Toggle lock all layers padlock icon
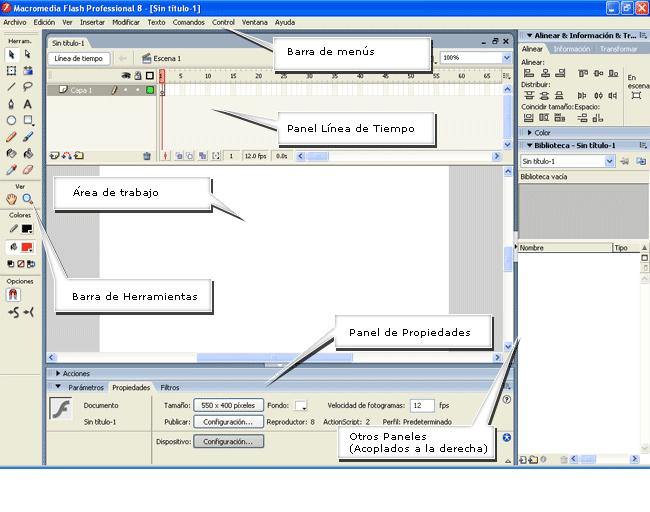 (x=138, y=75)
